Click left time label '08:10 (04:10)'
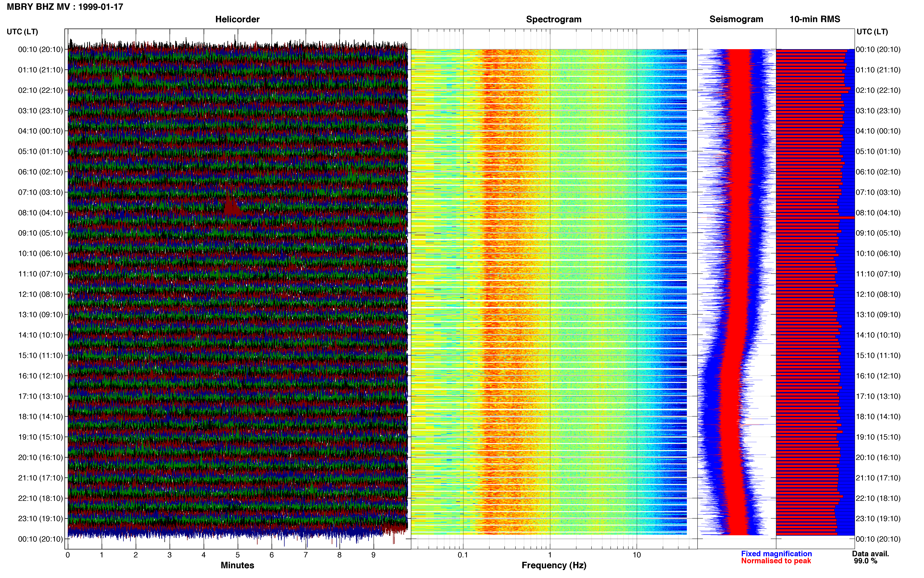 (x=41, y=212)
